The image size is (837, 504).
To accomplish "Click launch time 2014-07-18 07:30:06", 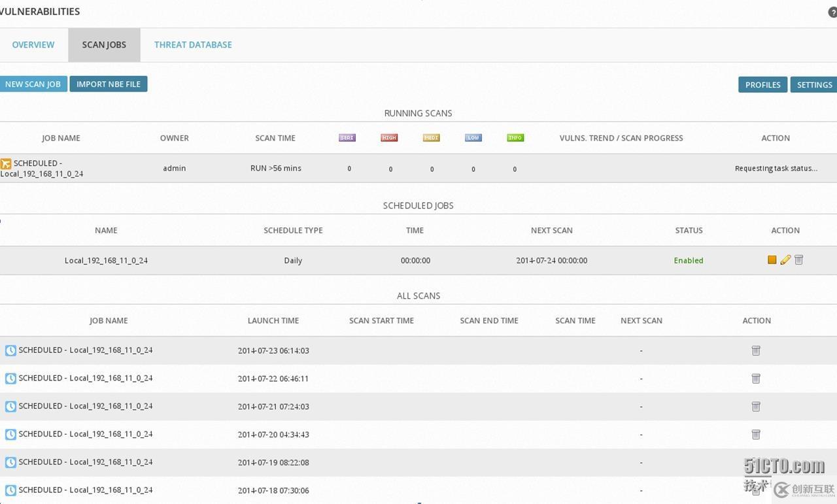I will pos(273,490).
